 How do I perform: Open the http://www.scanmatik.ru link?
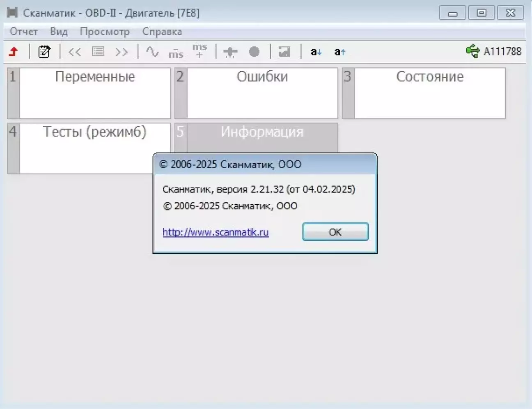coord(216,232)
